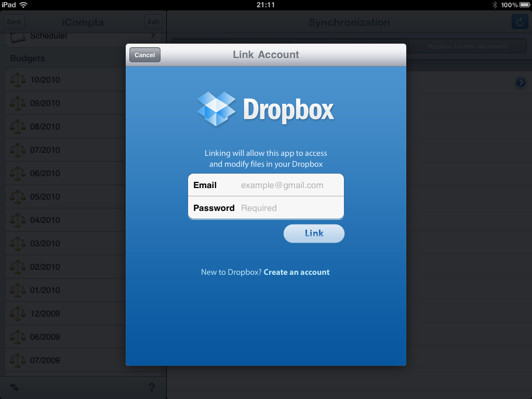Tap the Cancel button in Link Account dialog

145,55
